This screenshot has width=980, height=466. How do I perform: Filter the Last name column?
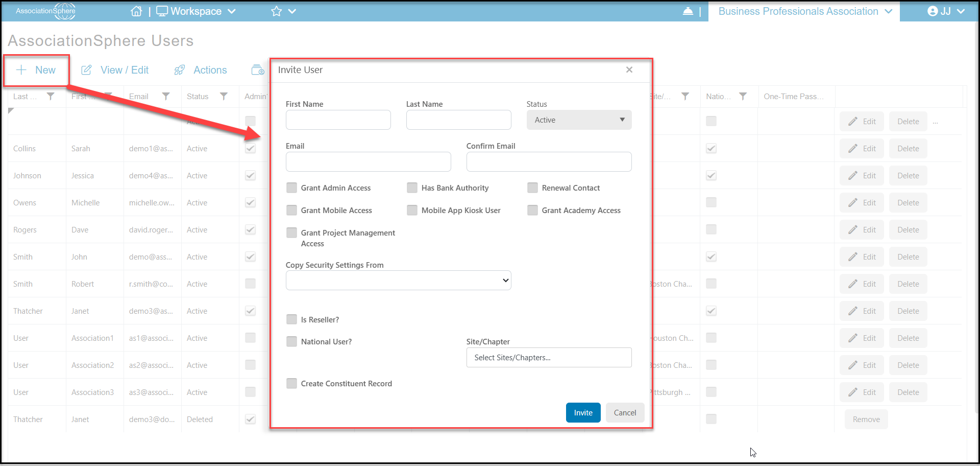point(51,96)
